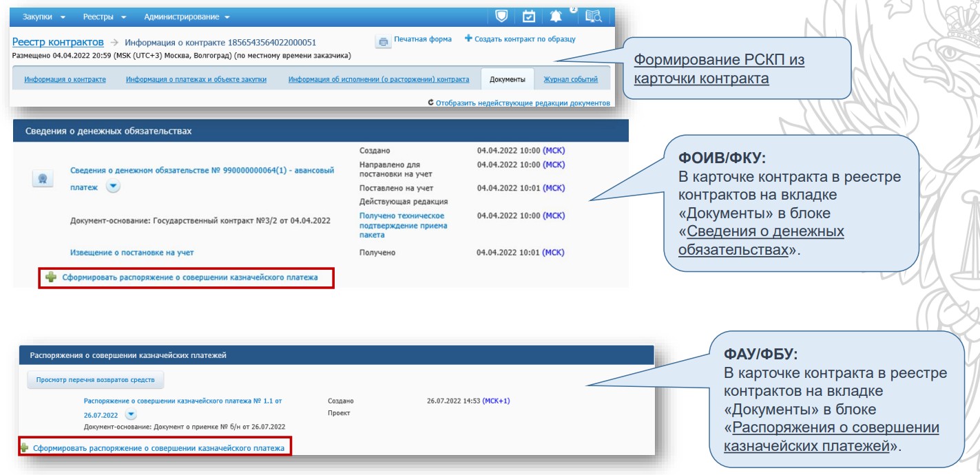
Task: Open Информация об исполнении контракта tab
Action: click(379, 80)
